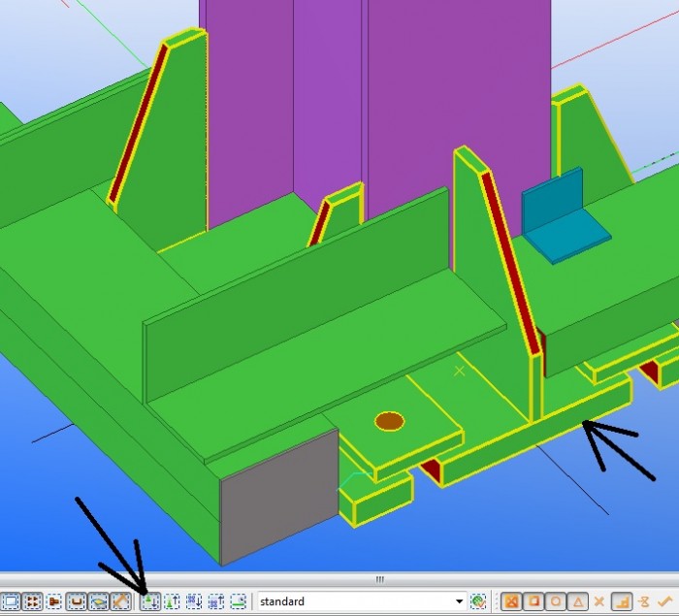Toggle snap to center points circle icon
This screenshot has height=616, width=679.
556,601
